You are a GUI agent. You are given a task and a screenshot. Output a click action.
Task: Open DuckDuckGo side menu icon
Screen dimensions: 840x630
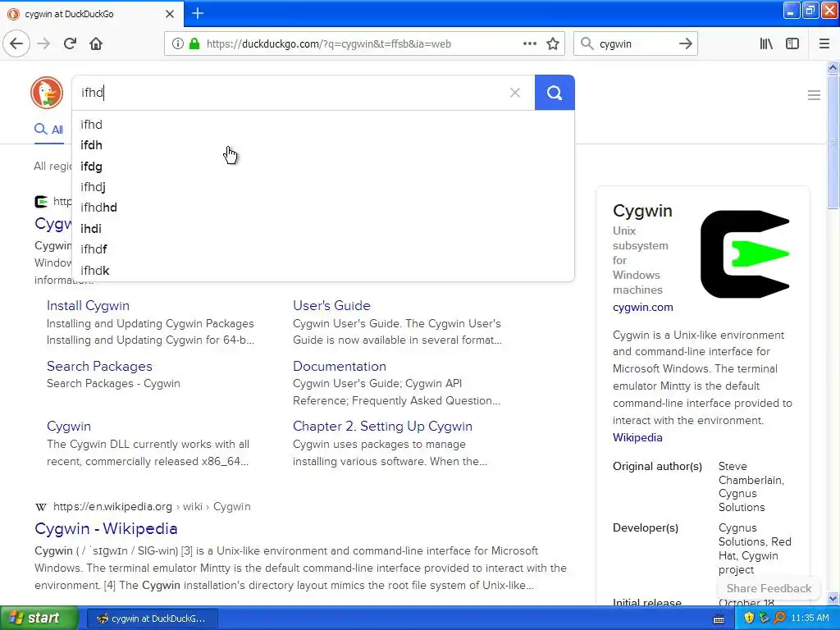pos(814,95)
